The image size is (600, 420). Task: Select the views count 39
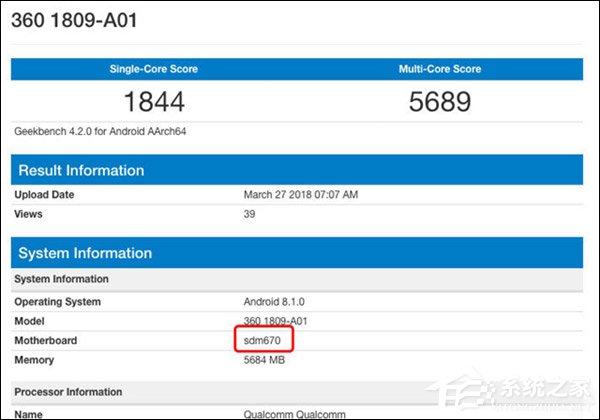click(249, 214)
